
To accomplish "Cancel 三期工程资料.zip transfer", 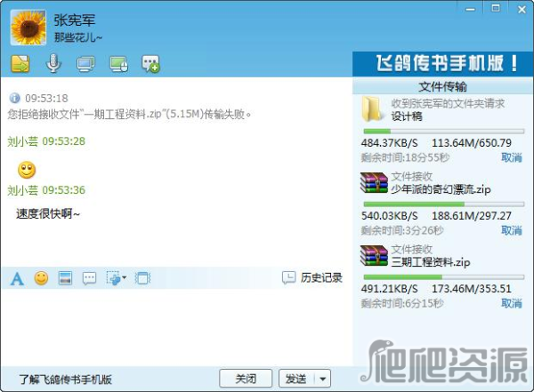I will [x=512, y=303].
